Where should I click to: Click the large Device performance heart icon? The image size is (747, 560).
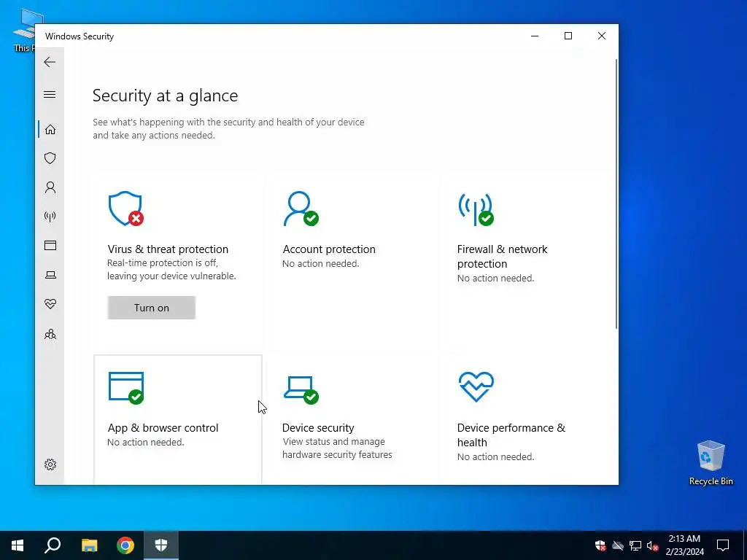coord(476,386)
